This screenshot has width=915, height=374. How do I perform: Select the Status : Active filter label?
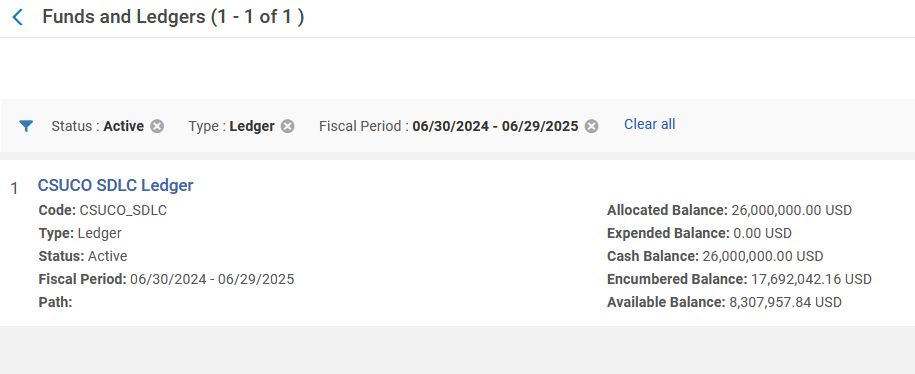[97, 126]
